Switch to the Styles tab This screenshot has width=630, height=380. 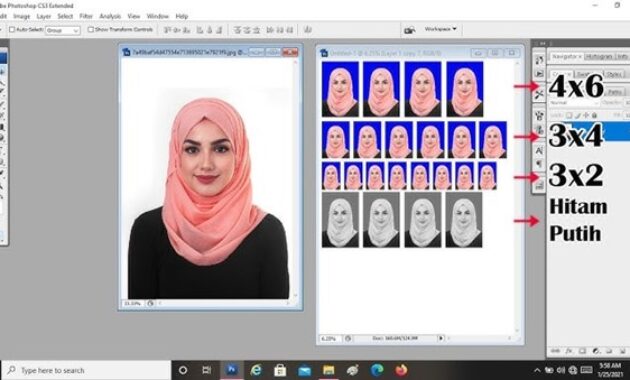tap(614, 74)
